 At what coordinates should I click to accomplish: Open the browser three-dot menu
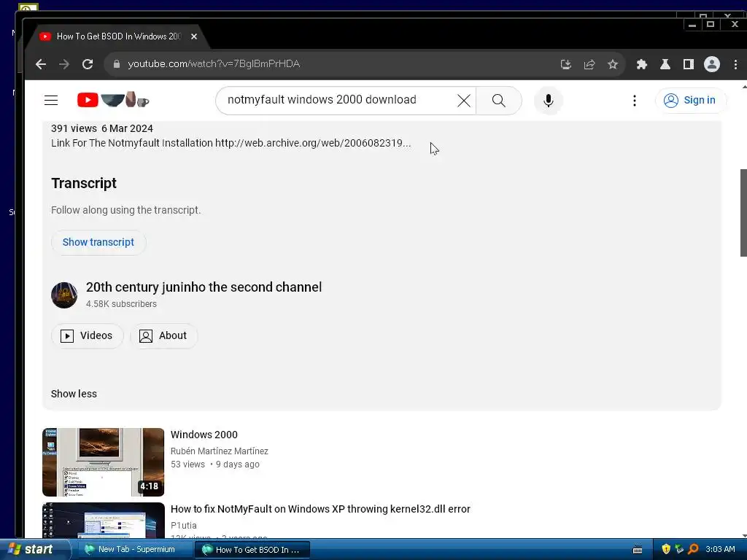coord(735,64)
